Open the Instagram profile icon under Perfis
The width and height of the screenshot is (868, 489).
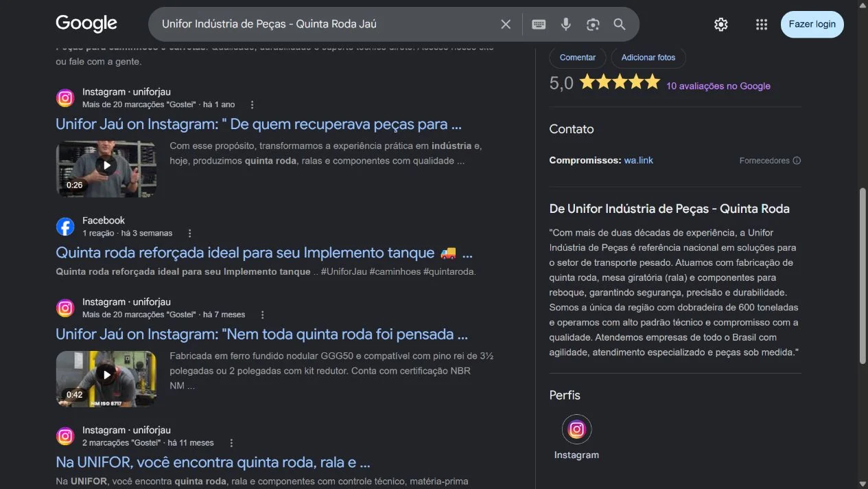point(576,429)
